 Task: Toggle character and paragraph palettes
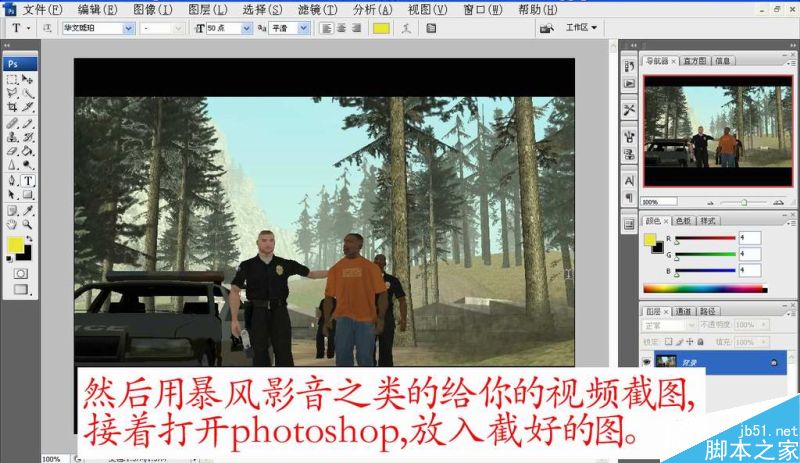pyautogui.click(x=431, y=28)
